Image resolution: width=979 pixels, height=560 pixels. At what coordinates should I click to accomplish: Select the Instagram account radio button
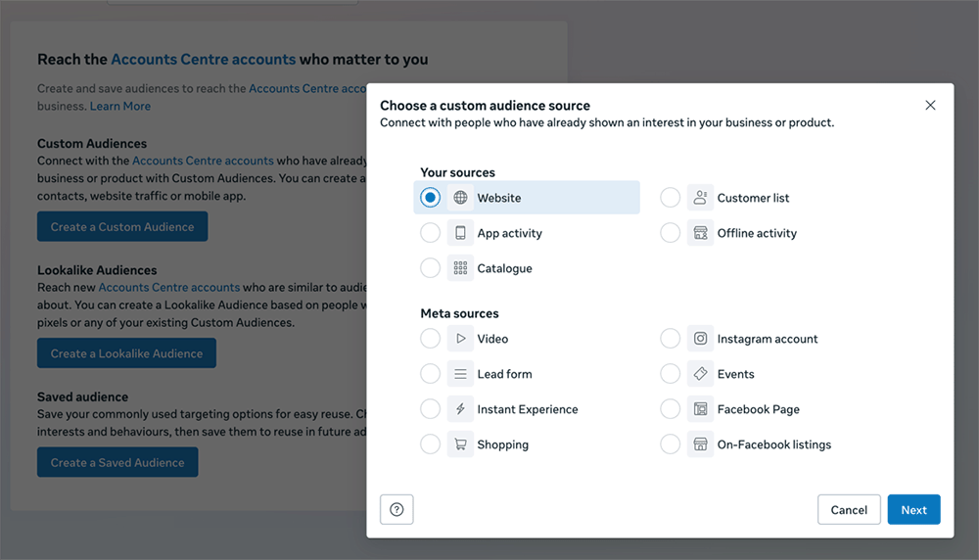tap(670, 339)
